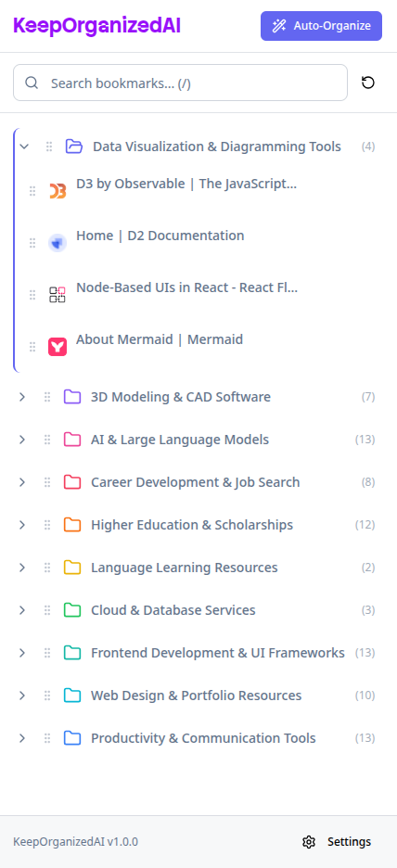
Task: Click purple folder icon for 3D Modeling
Action: pos(72,397)
